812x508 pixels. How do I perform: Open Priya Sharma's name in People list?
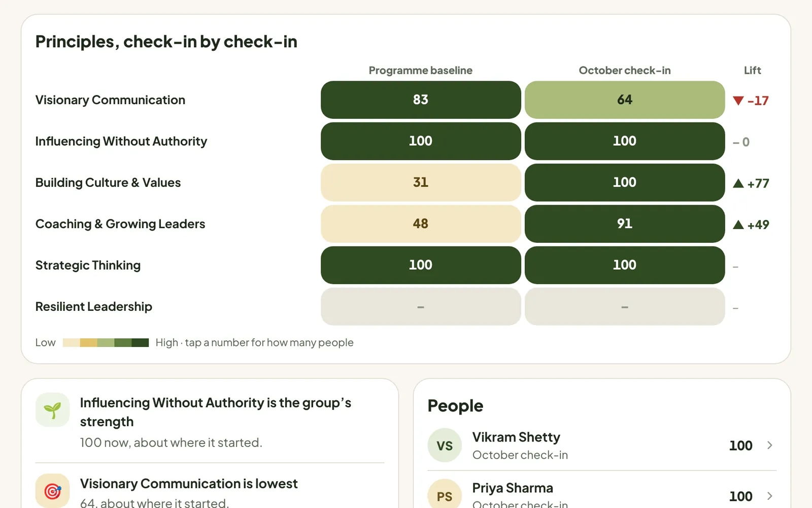pos(513,488)
